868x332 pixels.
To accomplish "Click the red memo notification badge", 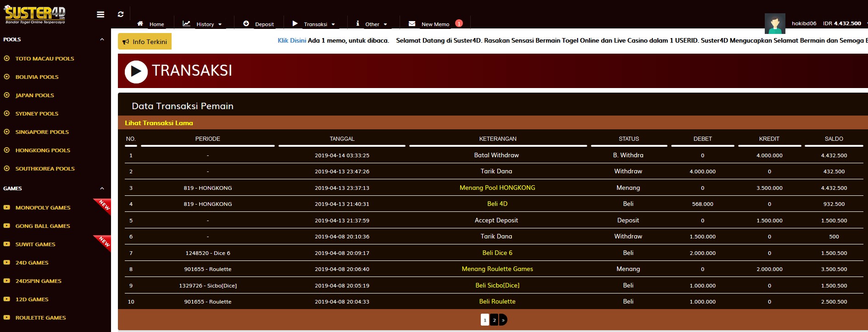I will 459,23.
